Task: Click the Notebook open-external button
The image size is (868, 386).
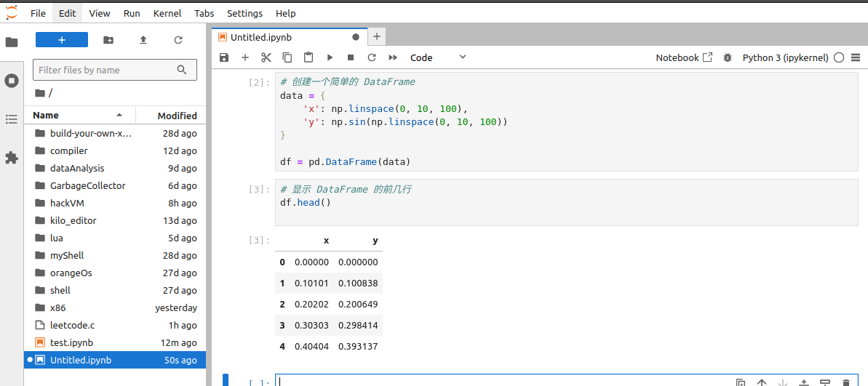Action: click(684, 57)
